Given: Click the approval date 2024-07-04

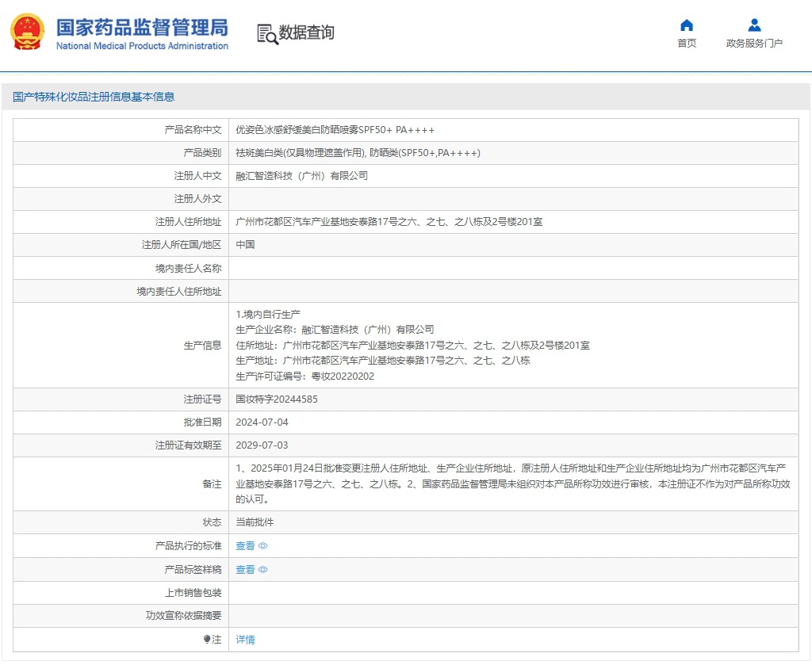Looking at the screenshot, I should pos(262,422).
